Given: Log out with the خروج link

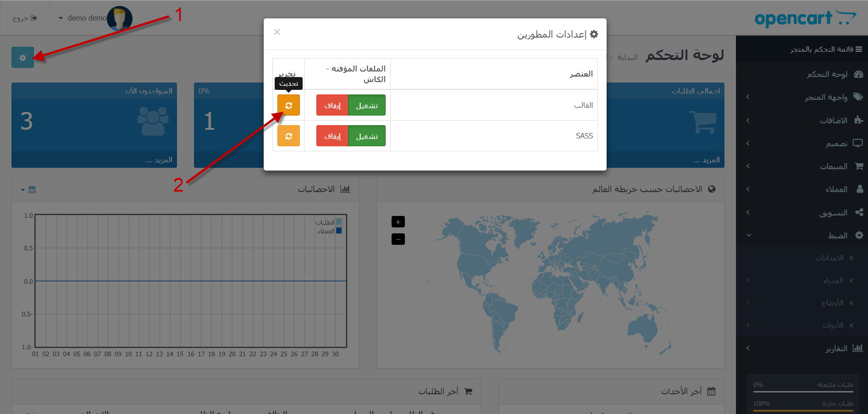Looking at the screenshot, I should tap(25, 18).
